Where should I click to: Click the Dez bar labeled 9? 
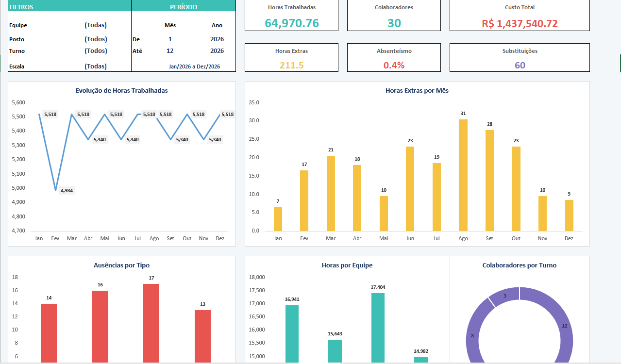[569, 215]
